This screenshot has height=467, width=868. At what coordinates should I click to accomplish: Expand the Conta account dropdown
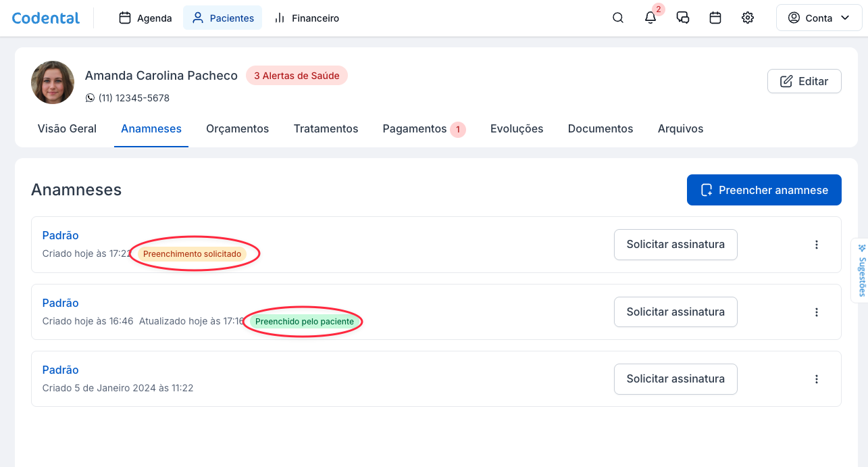pos(819,18)
